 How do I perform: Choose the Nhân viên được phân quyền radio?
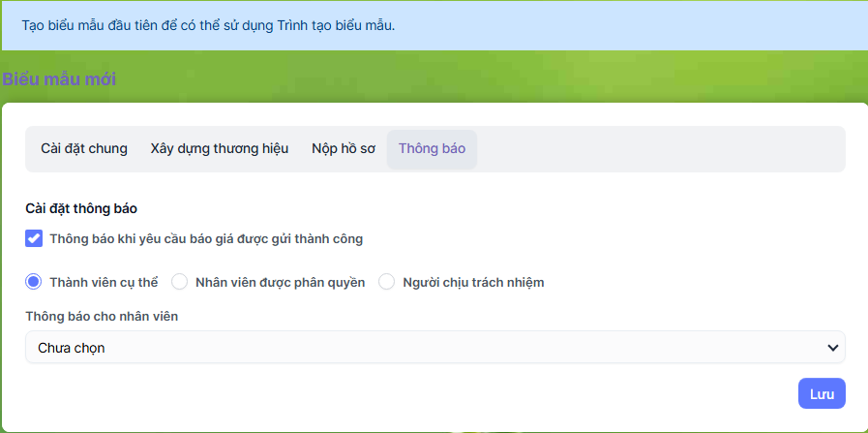(179, 282)
